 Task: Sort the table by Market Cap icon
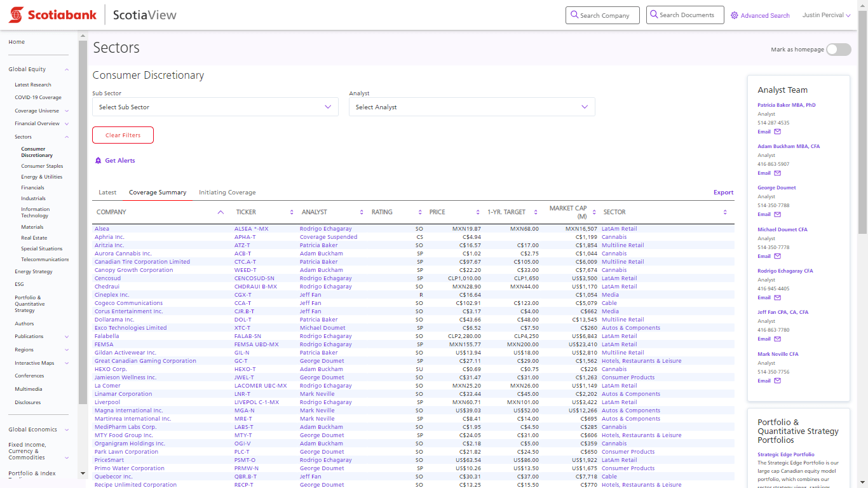point(593,212)
